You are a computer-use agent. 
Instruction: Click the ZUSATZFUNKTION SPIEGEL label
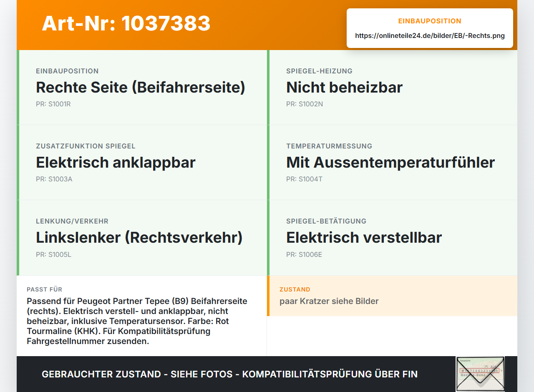point(86,146)
